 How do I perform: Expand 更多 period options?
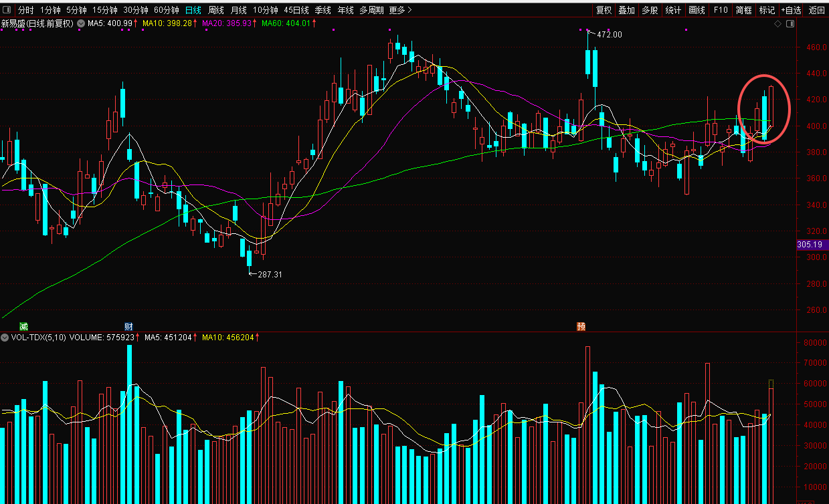tap(400, 10)
